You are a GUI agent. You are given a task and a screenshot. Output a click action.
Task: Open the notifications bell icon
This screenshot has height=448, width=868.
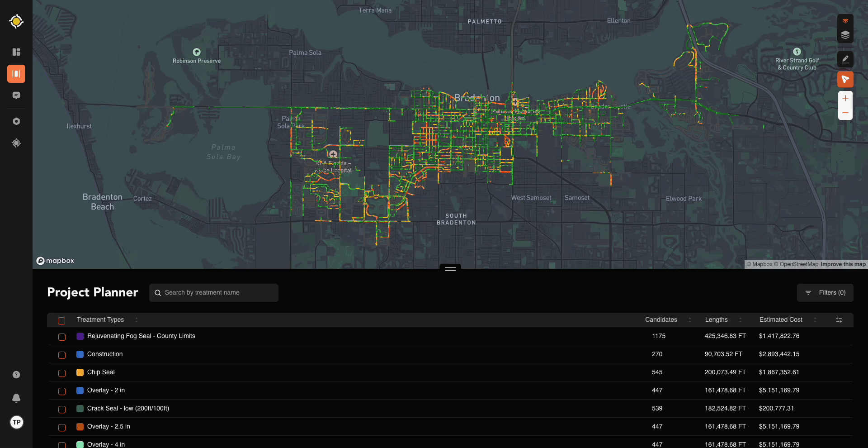pyautogui.click(x=16, y=398)
